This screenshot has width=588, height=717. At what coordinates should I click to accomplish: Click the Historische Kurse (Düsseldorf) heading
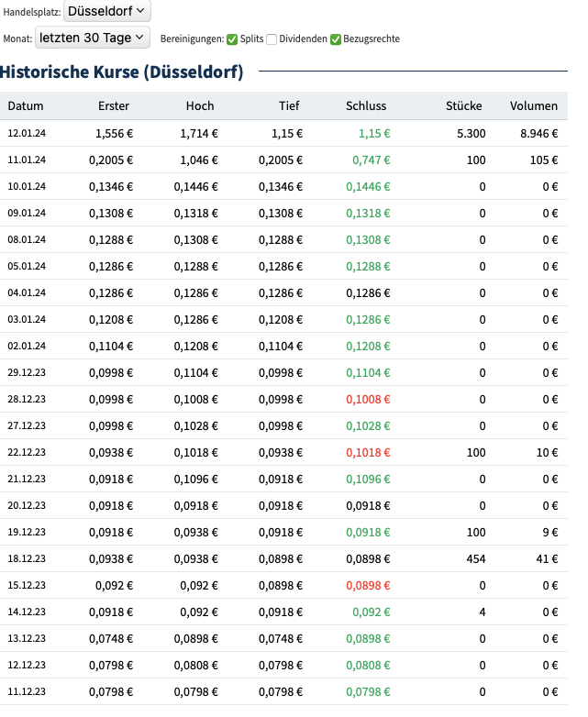[122, 72]
